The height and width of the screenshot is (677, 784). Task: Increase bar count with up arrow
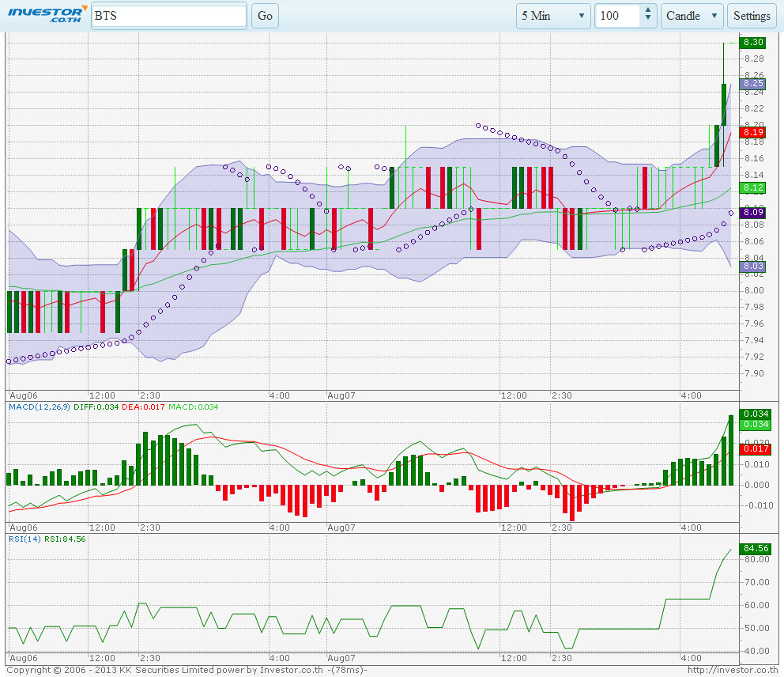(648, 11)
